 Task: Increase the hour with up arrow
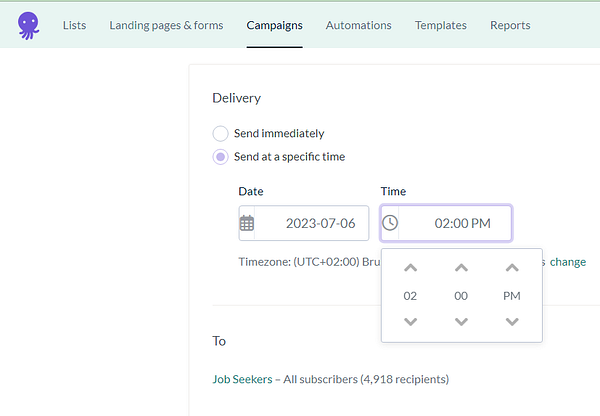[x=410, y=268]
